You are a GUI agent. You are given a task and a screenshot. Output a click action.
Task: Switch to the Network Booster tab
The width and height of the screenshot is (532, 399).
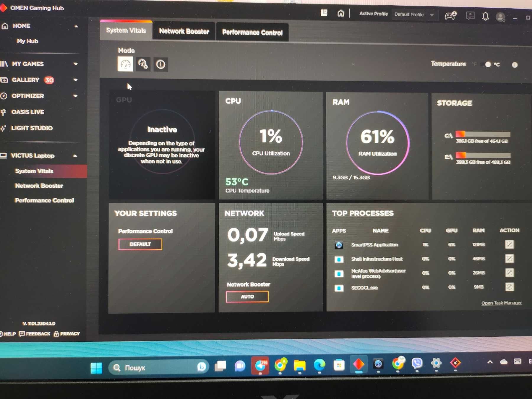[184, 31]
